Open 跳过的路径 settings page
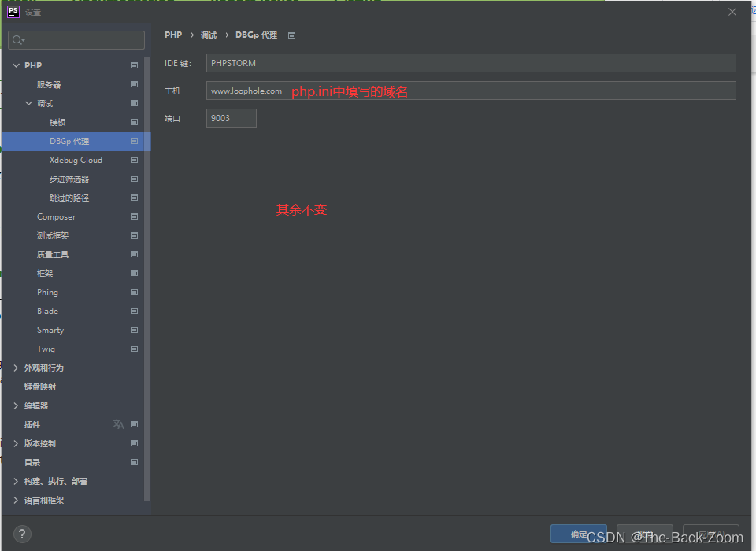The height and width of the screenshot is (551, 756). click(69, 198)
